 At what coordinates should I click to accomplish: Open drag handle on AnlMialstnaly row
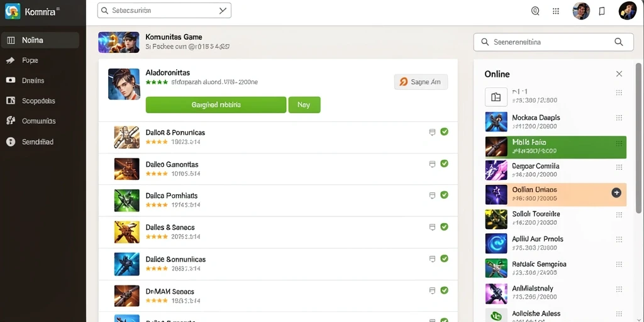[619, 289]
